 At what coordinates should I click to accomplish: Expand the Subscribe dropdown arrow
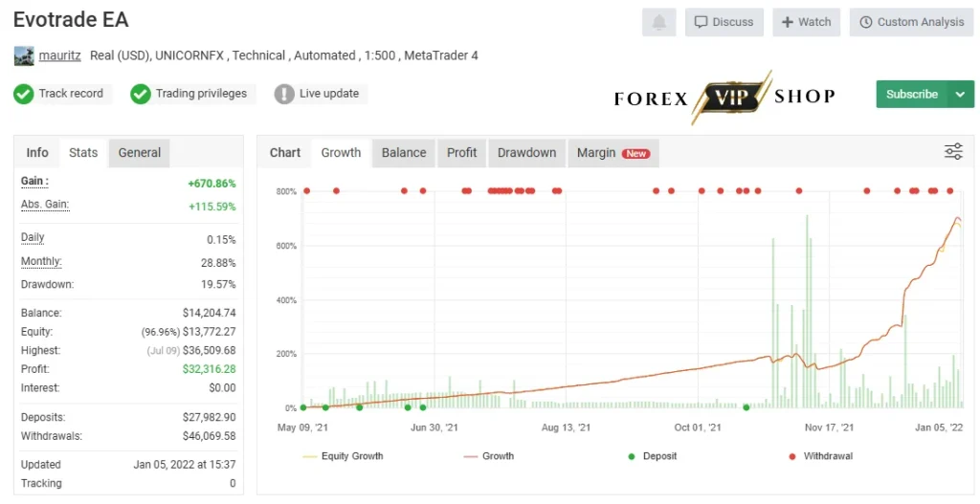pos(961,95)
